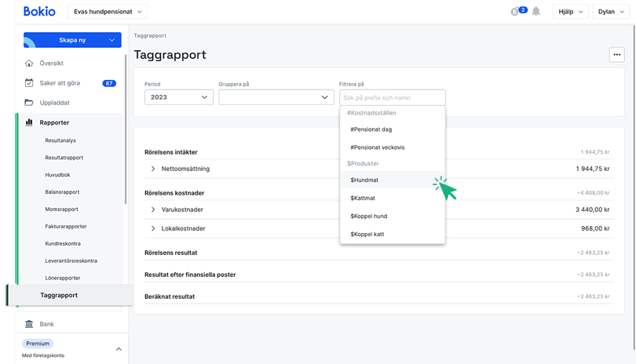636x364 pixels.
Task: Click the Uppladdat folder icon
Action: click(x=29, y=102)
